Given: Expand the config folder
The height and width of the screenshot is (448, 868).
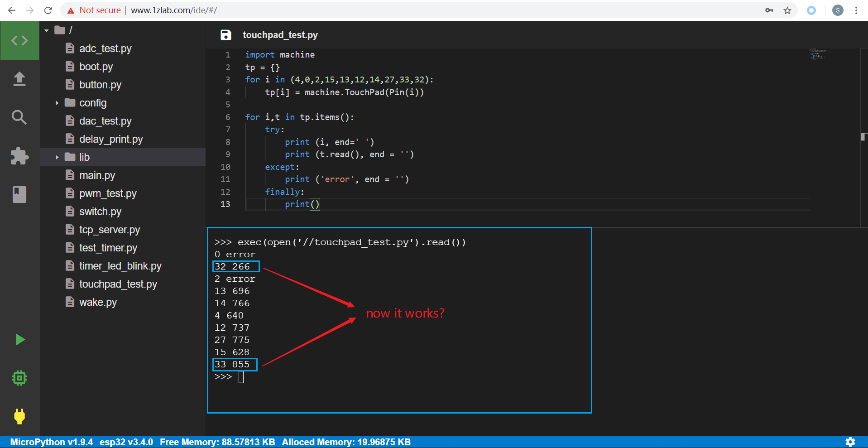Looking at the screenshot, I should (57, 103).
